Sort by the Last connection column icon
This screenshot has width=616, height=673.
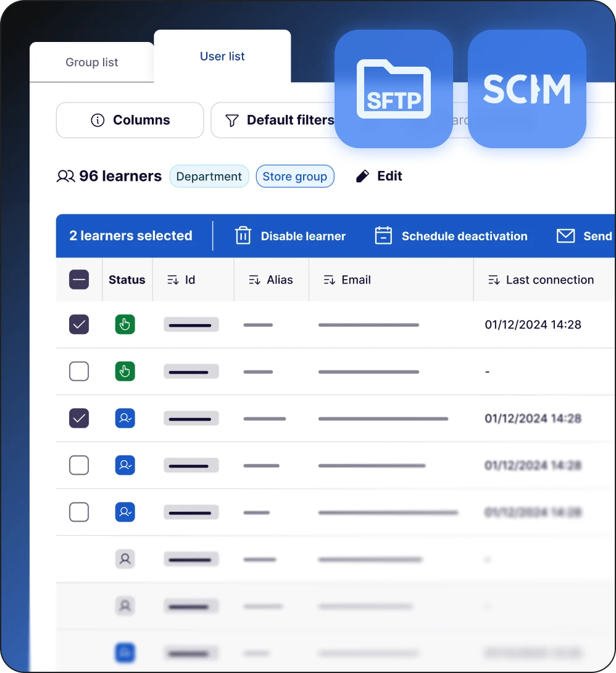(494, 280)
